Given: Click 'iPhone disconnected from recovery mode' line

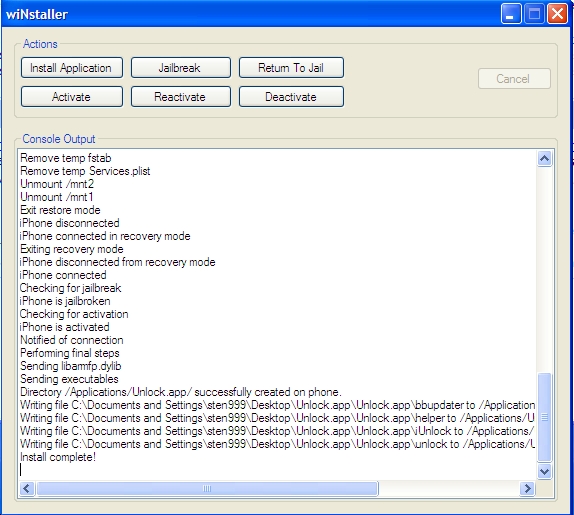Looking at the screenshot, I should coord(118,262).
